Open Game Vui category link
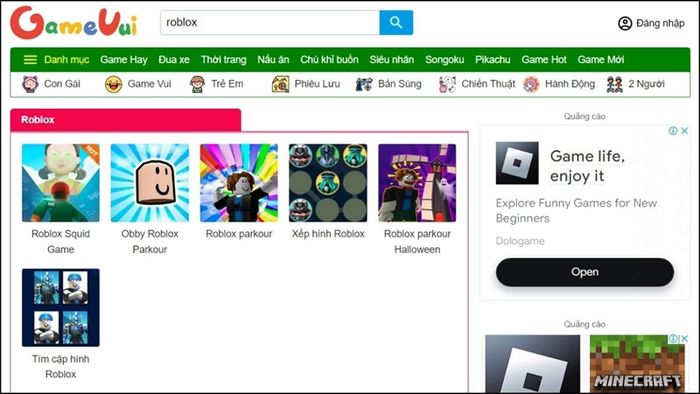 click(x=149, y=84)
